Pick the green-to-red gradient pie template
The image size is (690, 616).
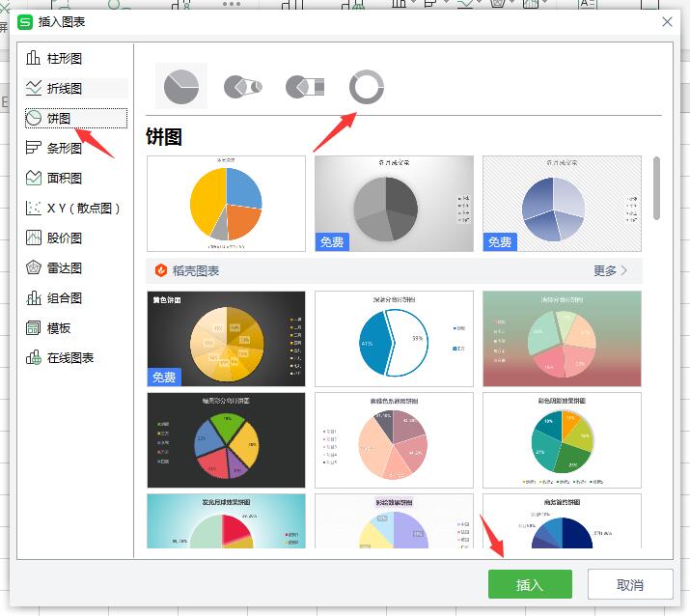[562, 339]
